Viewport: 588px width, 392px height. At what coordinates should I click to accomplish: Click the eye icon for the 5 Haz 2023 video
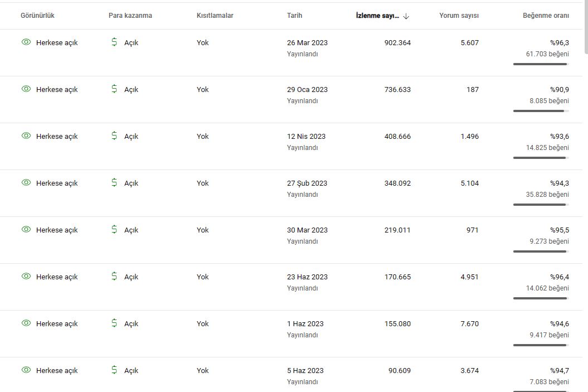[26, 370]
